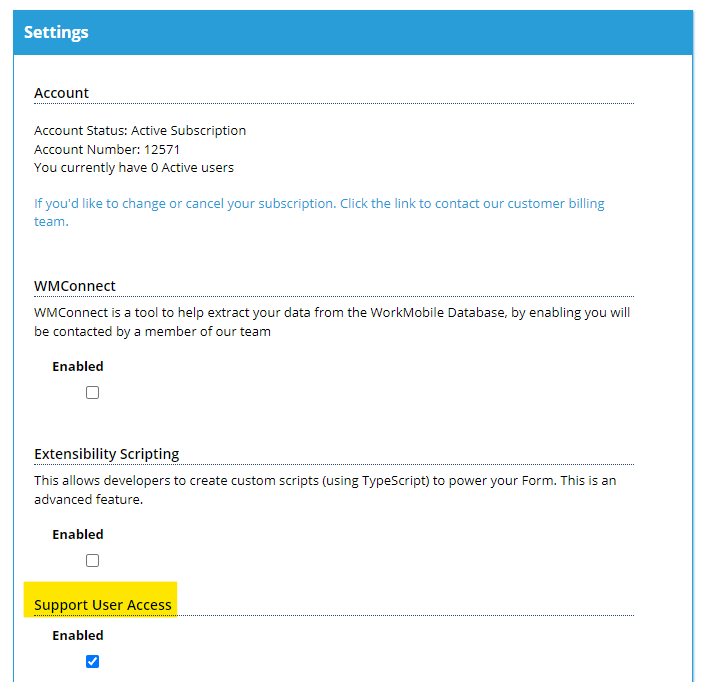Click the '0 Active users' line
Image resolution: width=708 pixels, height=682 pixels.
pyautogui.click(x=134, y=168)
